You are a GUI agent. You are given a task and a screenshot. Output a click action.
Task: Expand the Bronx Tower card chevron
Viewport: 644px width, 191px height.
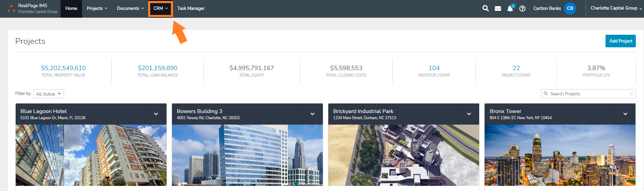(x=625, y=114)
